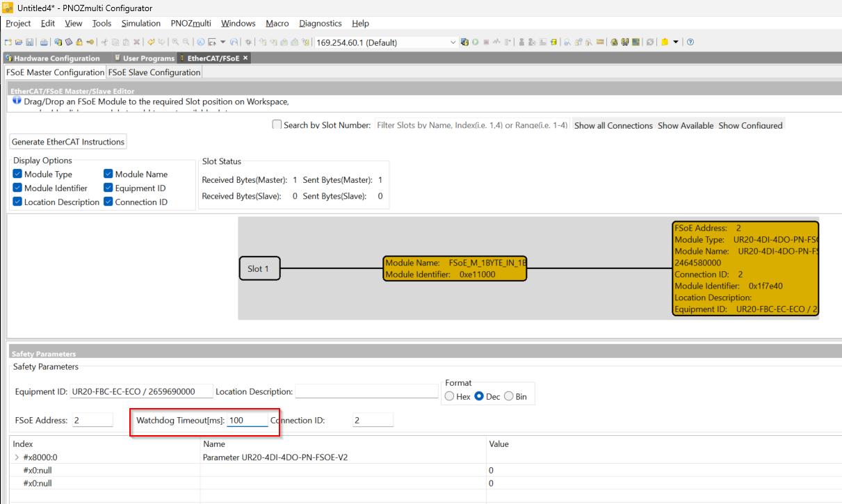
Task: Toggle the Equipment ID checkbox
Action: [x=108, y=188]
